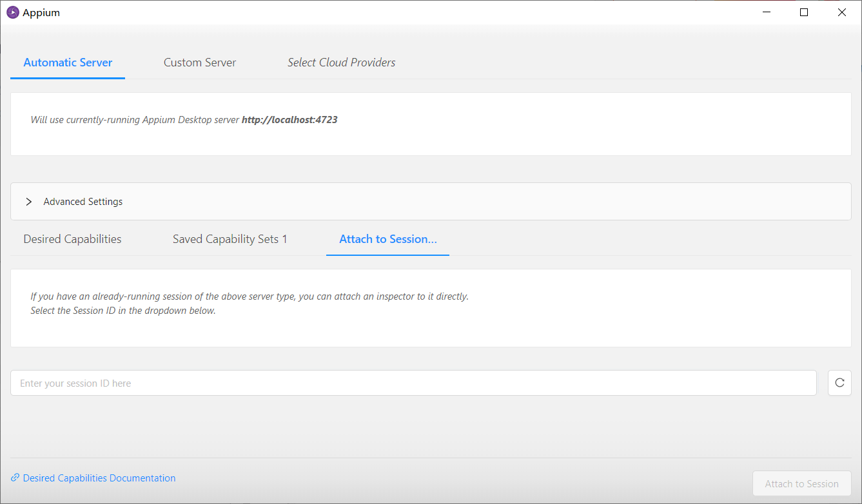Minimize the Appium window
Viewport: 862px width, 504px height.
pos(766,12)
